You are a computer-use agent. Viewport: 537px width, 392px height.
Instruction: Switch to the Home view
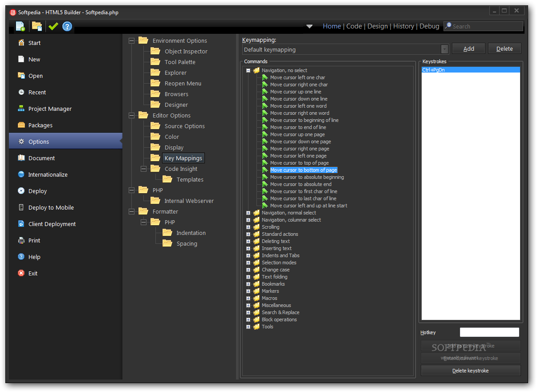click(x=332, y=26)
